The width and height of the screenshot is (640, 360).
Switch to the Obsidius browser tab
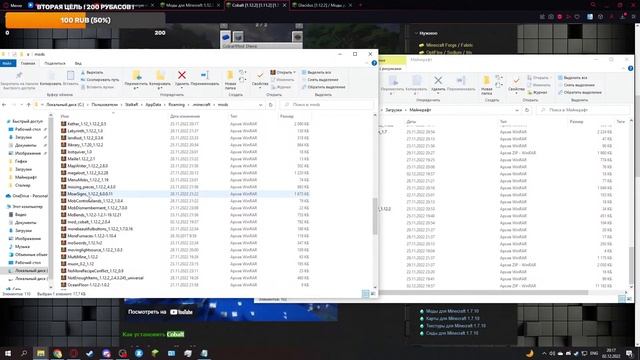pos(322,5)
